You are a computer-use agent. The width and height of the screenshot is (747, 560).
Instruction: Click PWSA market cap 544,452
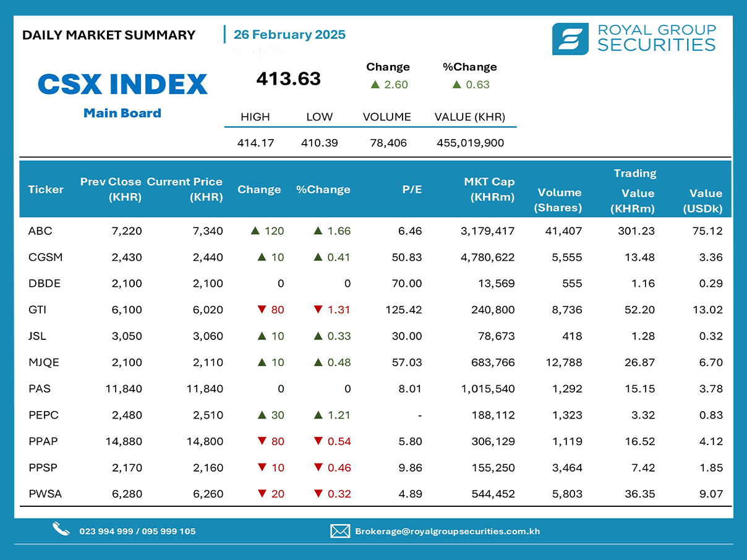pyautogui.click(x=495, y=494)
